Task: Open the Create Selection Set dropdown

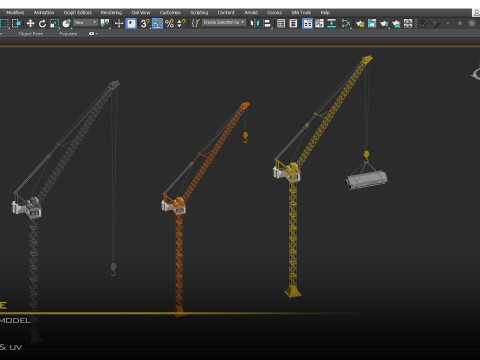Action: point(224,22)
